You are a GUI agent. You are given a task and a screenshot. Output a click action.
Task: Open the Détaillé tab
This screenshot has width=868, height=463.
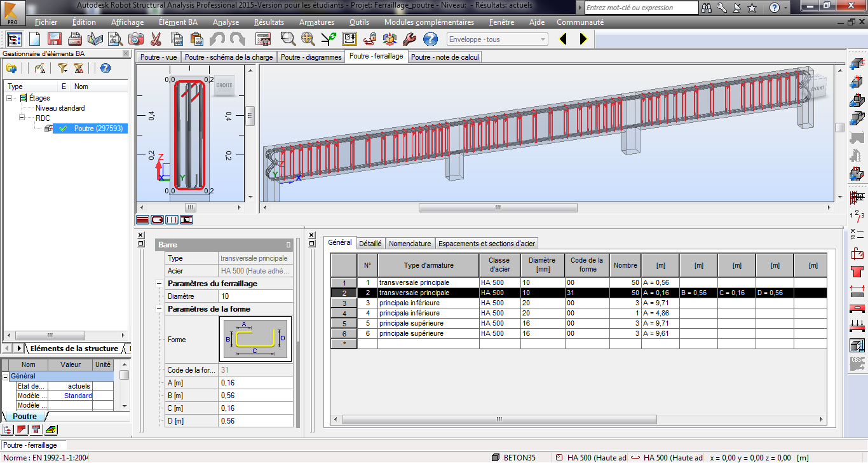[x=370, y=244]
